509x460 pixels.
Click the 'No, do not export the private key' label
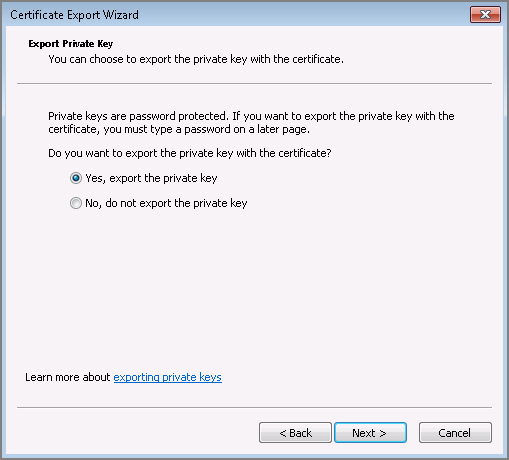pos(166,203)
